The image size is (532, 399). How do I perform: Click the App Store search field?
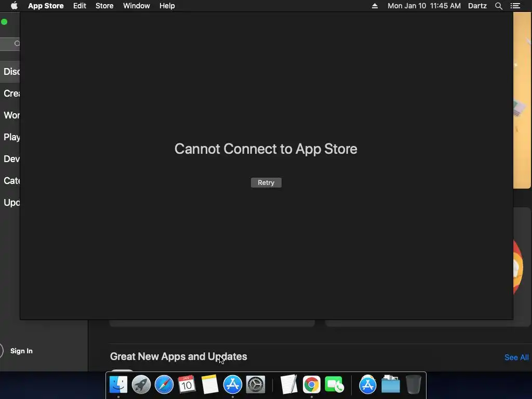pyautogui.click(x=10, y=44)
